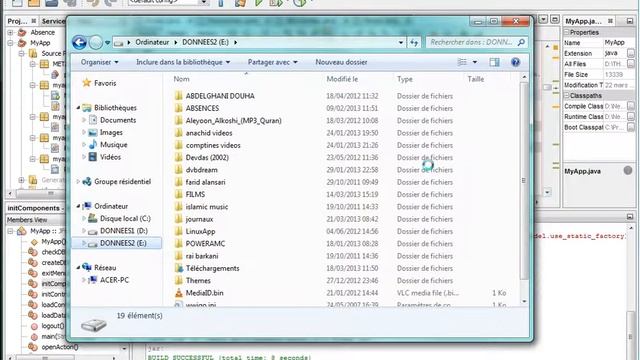Click the islamic music folder icon
640x360 pixels.
178,207
